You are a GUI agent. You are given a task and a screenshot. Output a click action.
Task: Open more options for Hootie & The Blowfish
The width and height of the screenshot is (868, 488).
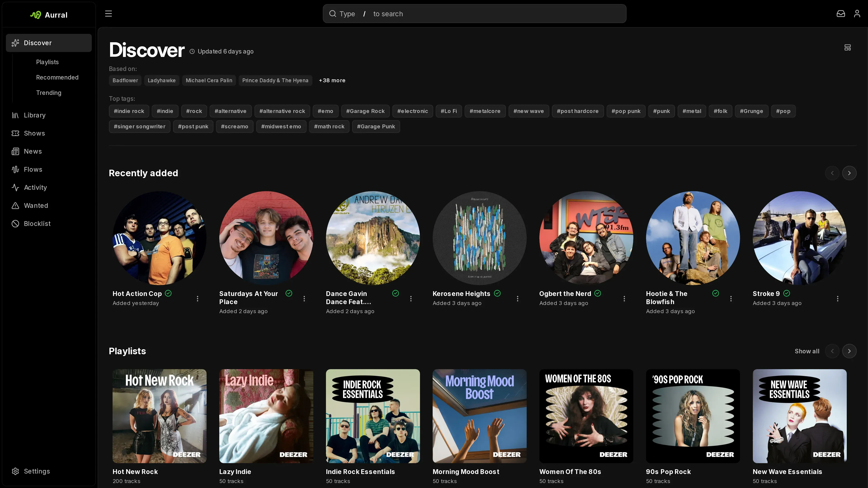click(731, 298)
